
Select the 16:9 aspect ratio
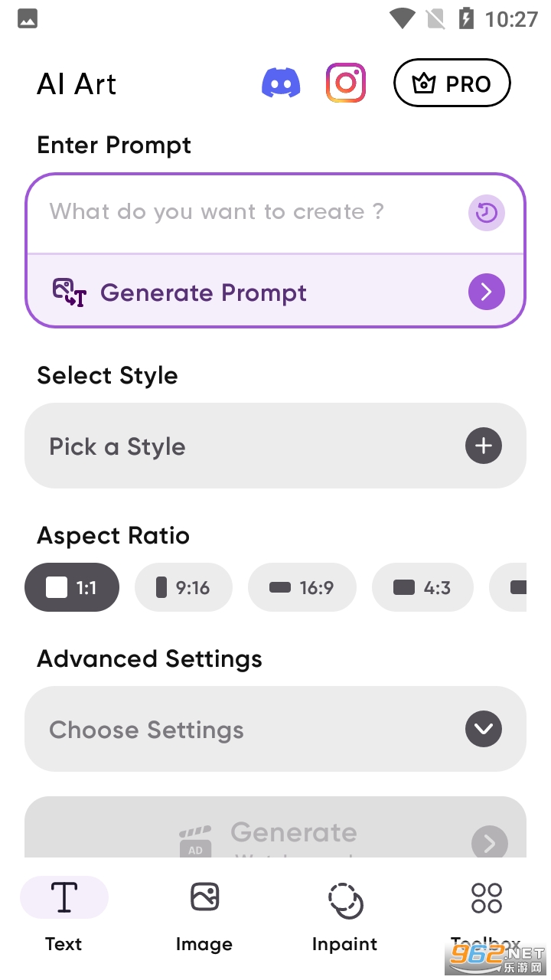(302, 587)
